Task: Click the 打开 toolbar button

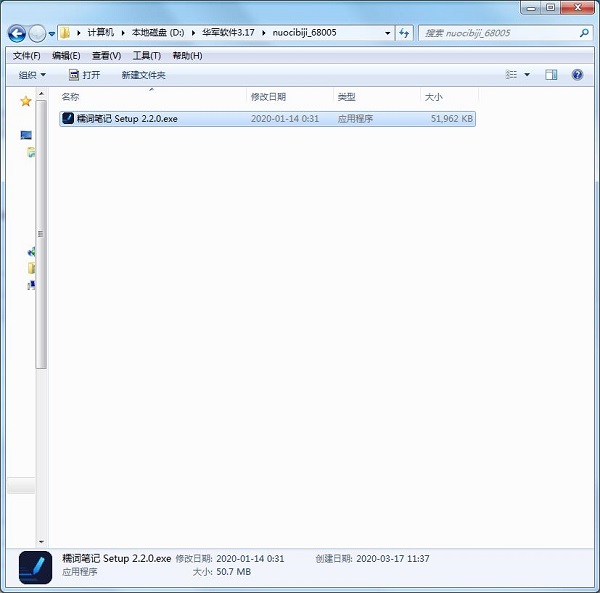Action: coord(84,75)
